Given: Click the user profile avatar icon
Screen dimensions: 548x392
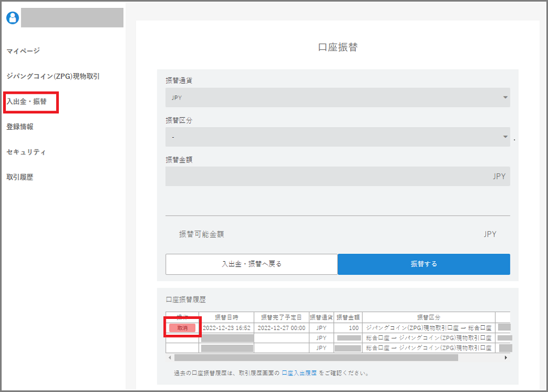Looking at the screenshot, I should (x=13, y=17).
